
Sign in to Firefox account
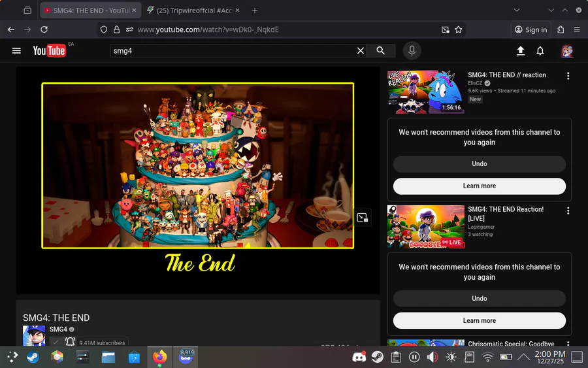pyautogui.click(x=531, y=29)
